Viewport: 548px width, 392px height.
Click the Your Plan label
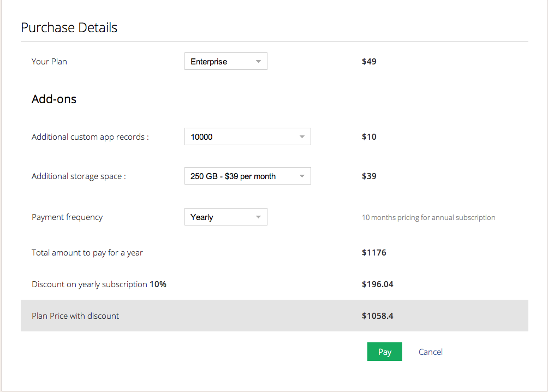click(49, 62)
